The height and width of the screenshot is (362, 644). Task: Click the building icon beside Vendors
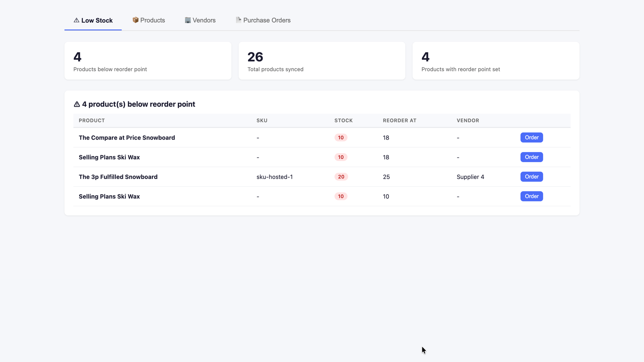[188, 20]
